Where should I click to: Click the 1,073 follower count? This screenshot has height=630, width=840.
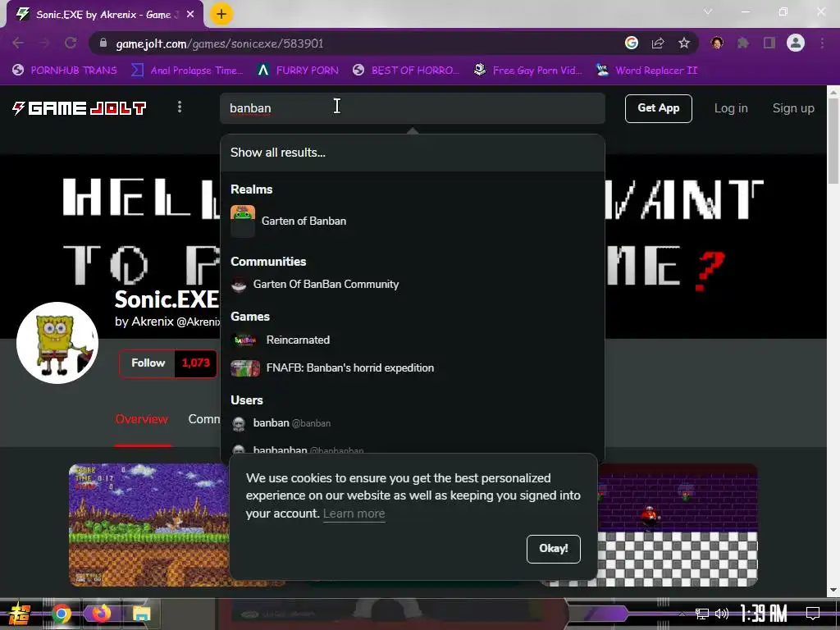point(195,363)
